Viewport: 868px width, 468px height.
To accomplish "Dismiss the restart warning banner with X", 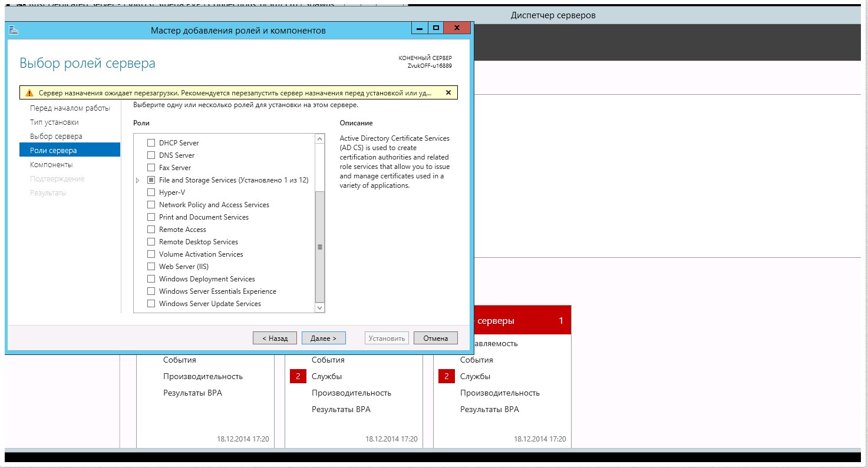I will coord(448,93).
